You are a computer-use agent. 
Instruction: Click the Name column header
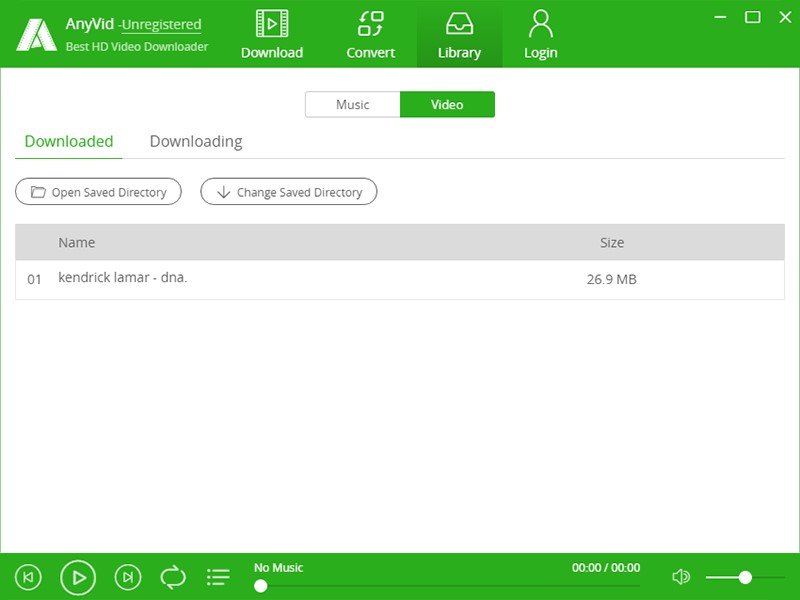click(x=77, y=242)
